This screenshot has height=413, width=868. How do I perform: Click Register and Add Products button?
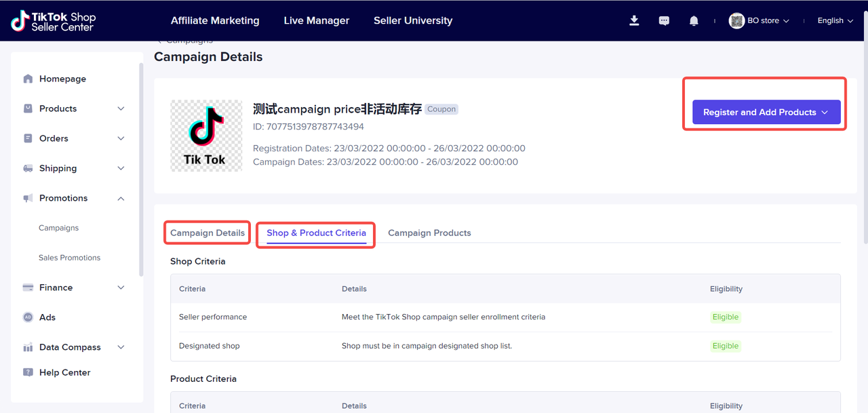[766, 113]
